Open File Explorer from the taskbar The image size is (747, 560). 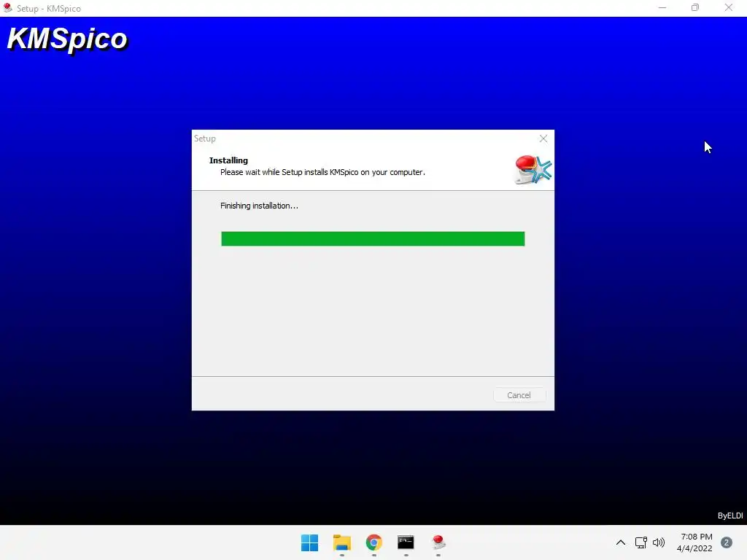point(341,542)
